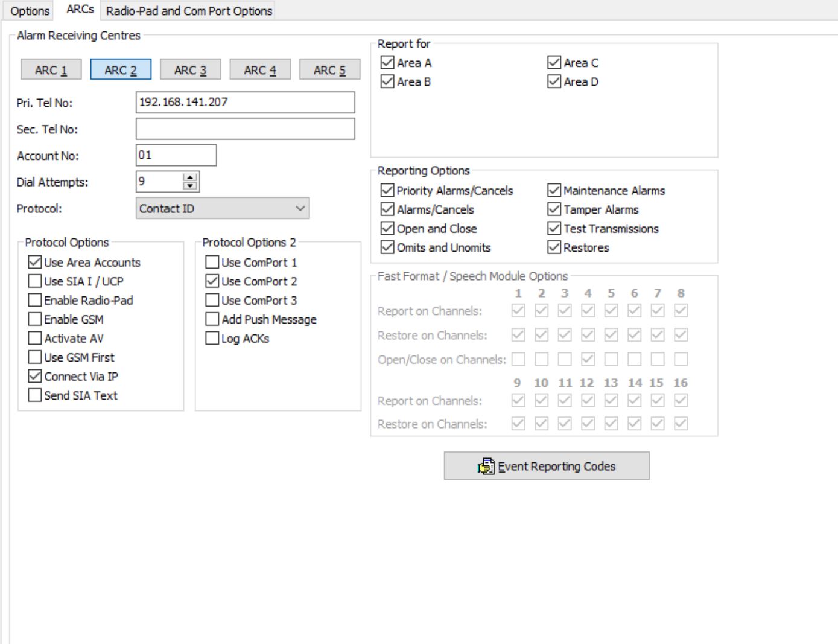Switch to ARC 5 settings
Viewport: 838px width, 644px height.
coord(329,70)
